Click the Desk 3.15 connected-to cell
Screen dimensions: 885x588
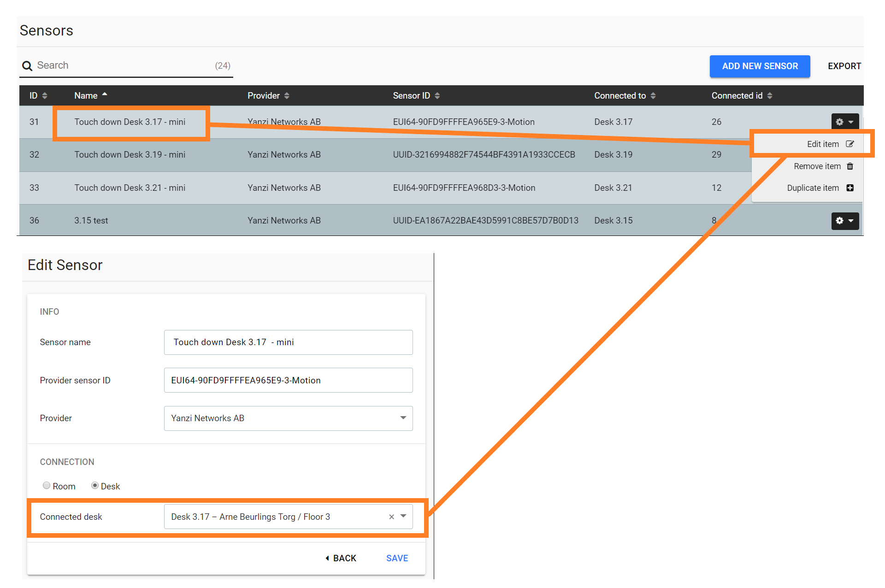(x=613, y=220)
